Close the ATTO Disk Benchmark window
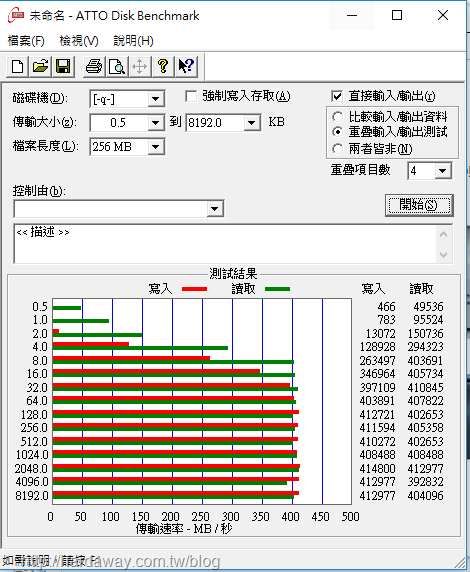The image size is (470, 572). coord(443,15)
